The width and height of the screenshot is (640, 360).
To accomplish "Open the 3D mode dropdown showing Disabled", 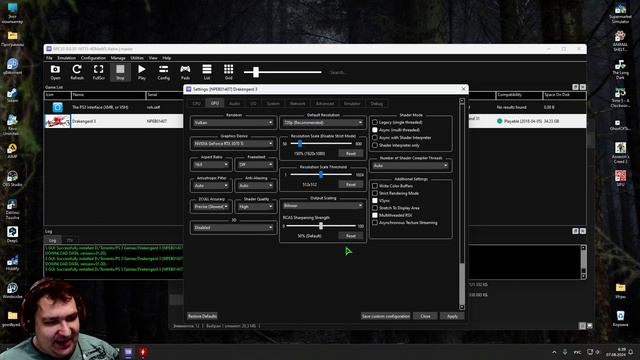I will tap(233, 227).
